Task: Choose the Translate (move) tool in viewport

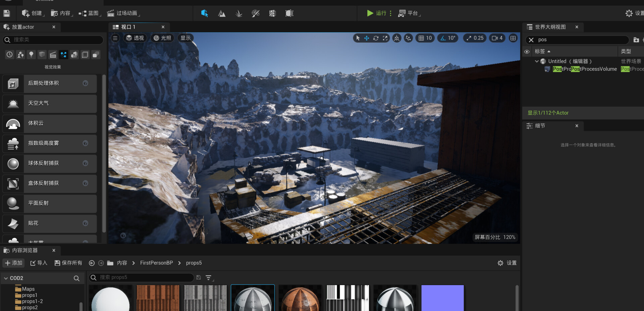Action: point(367,38)
